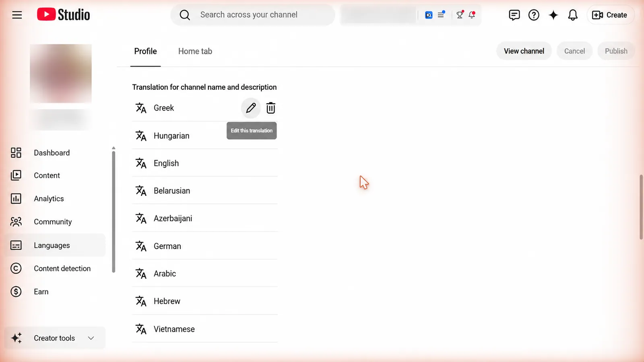Screen dimensions: 644x362
Task: Switch to the Home tab
Action: click(x=195, y=51)
